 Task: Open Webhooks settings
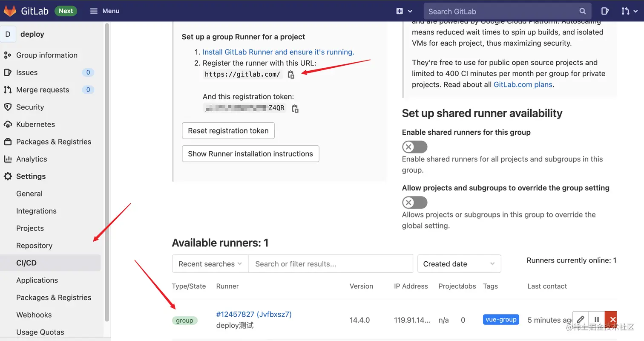point(34,315)
